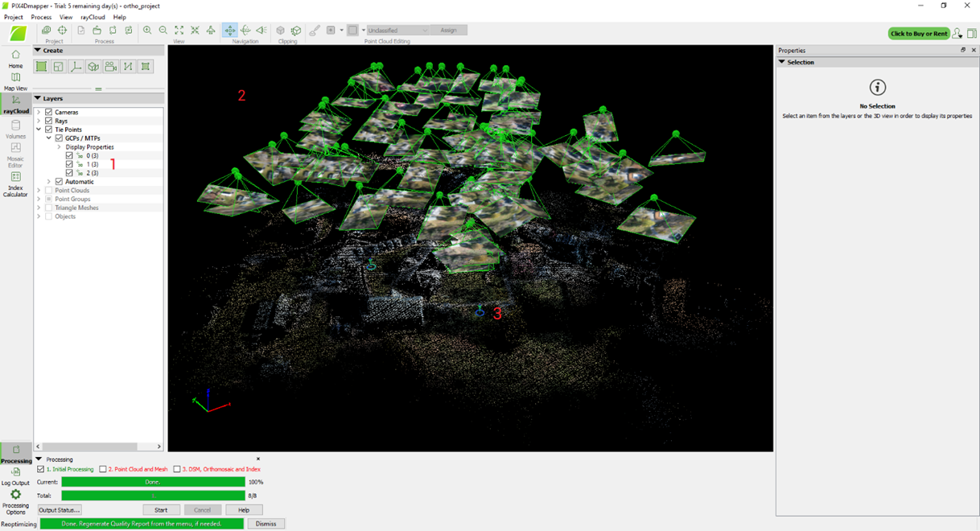This screenshot has height=531, width=980.
Task: Click the zoom in magnifier icon
Action: click(147, 31)
